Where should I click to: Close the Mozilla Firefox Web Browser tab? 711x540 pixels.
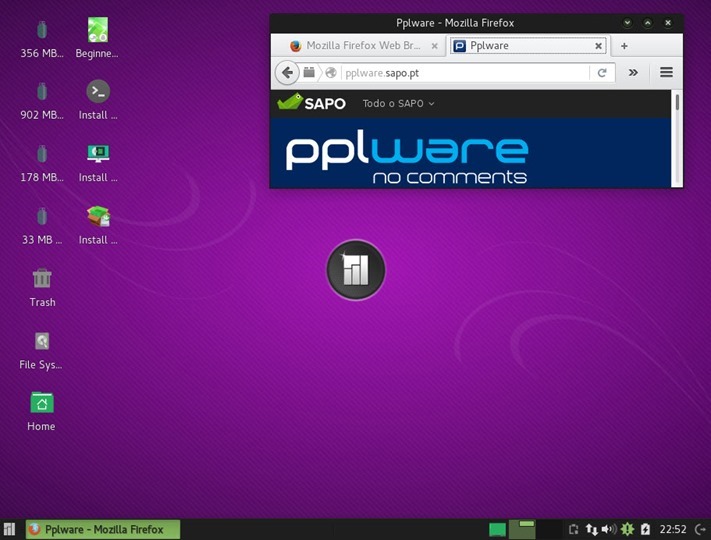coord(434,46)
